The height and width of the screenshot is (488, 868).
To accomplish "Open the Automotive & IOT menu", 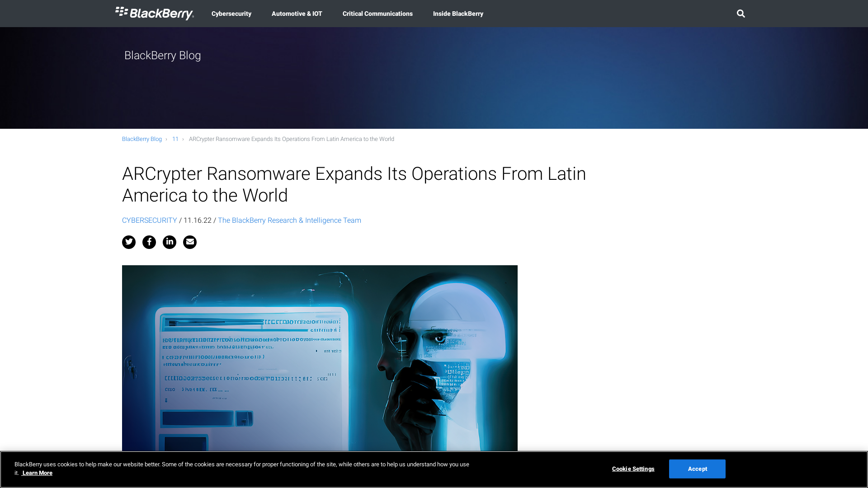I will coord(297,14).
